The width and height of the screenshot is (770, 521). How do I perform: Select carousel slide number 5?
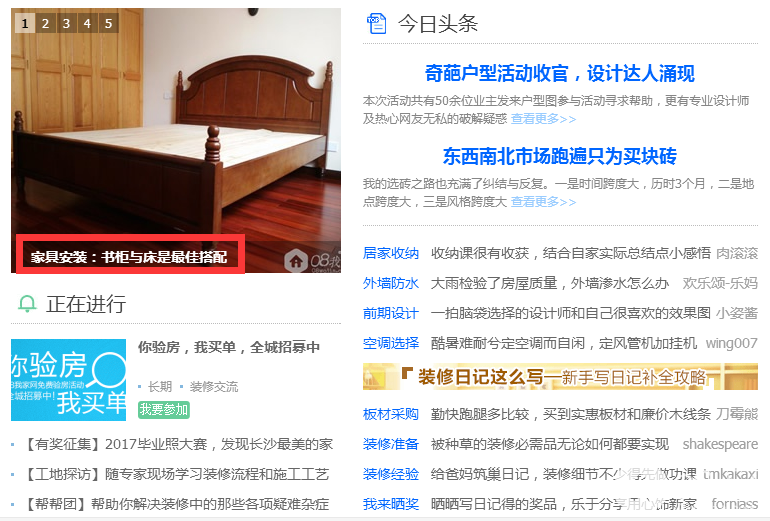pyautogui.click(x=109, y=23)
